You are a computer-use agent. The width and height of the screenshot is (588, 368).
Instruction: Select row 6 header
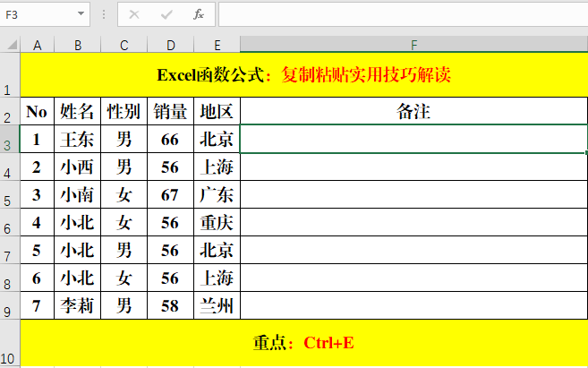click(x=10, y=222)
